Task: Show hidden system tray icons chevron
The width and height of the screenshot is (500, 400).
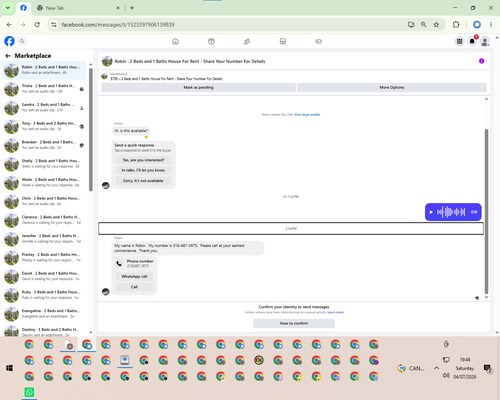Action: (436, 368)
